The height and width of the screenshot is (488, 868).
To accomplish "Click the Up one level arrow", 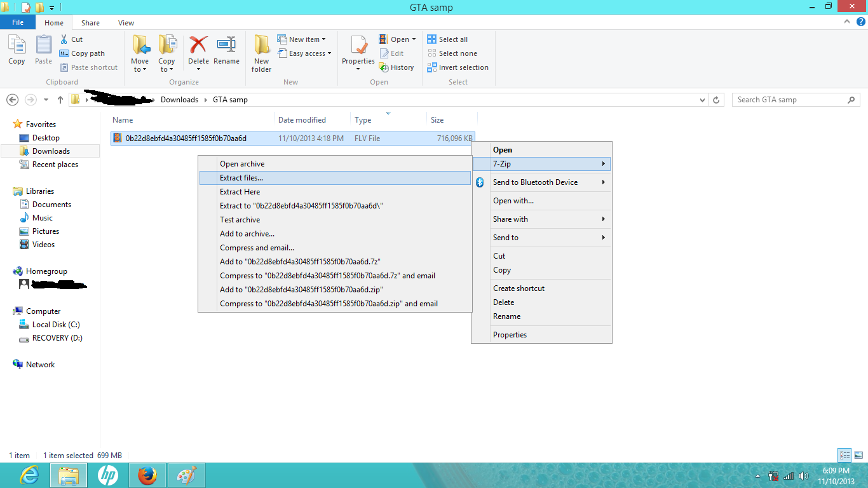I will (x=60, y=100).
